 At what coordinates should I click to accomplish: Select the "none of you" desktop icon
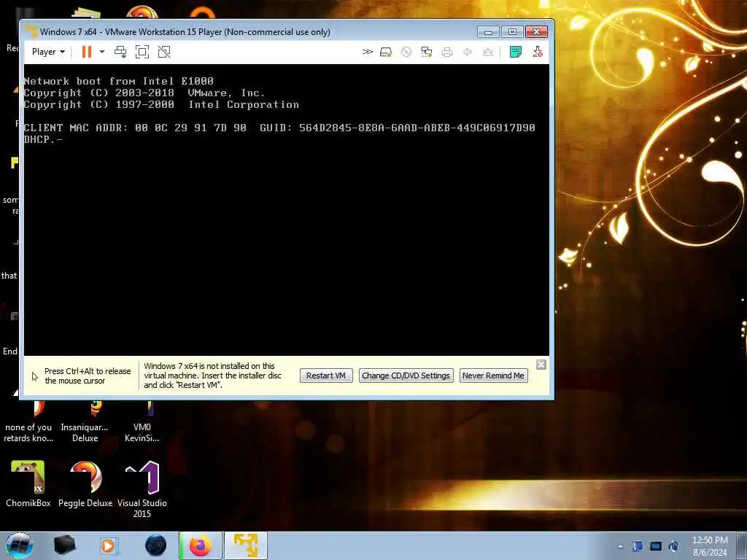(x=28, y=422)
